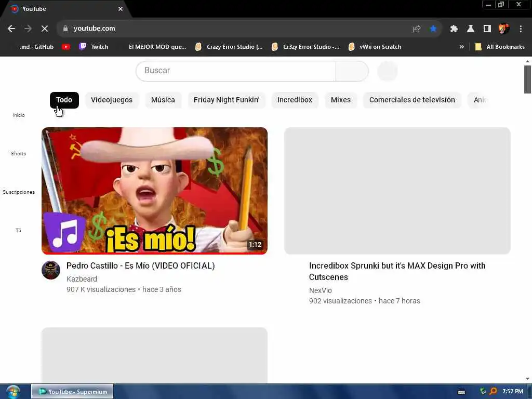The width and height of the screenshot is (532, 399).
Task: Open the .md · GitHub bookmark
Action: (x=37, y=47)
